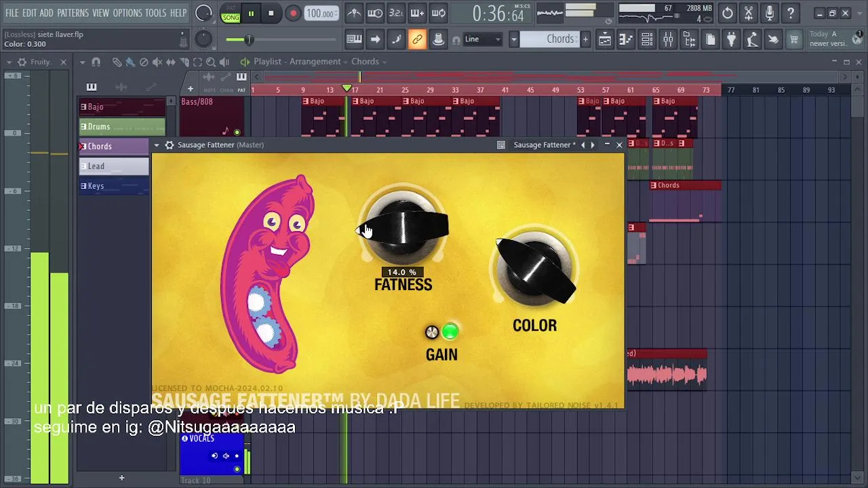Toggle the 3-2-1 countdown before recording
Screen dimensions: 868x488
click(x=396, y=13)
